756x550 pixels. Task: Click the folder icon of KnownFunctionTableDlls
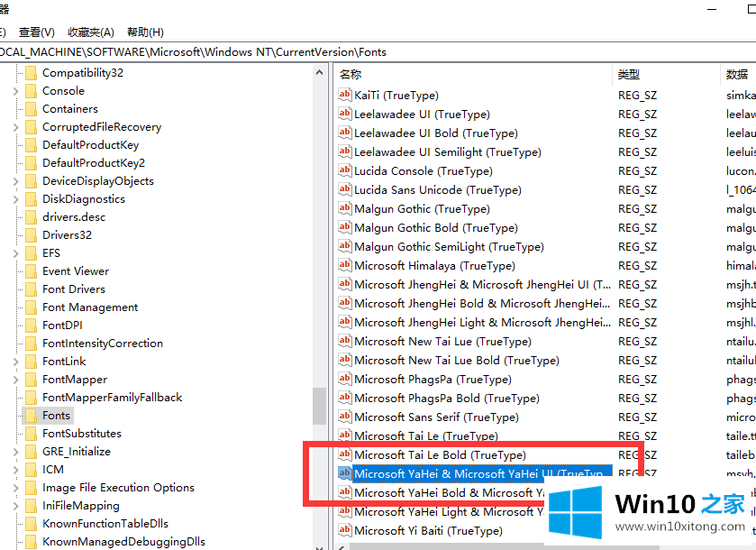point(31,524)
